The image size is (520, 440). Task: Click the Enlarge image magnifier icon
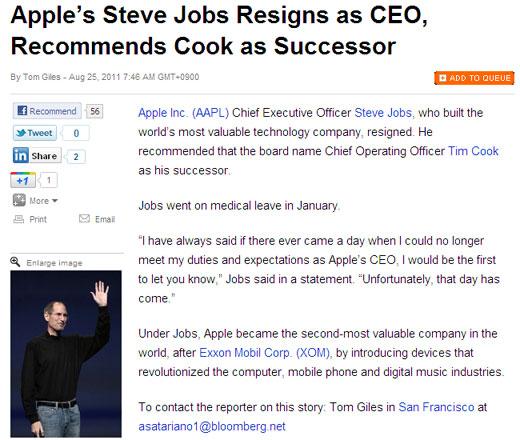click(15, 262)
